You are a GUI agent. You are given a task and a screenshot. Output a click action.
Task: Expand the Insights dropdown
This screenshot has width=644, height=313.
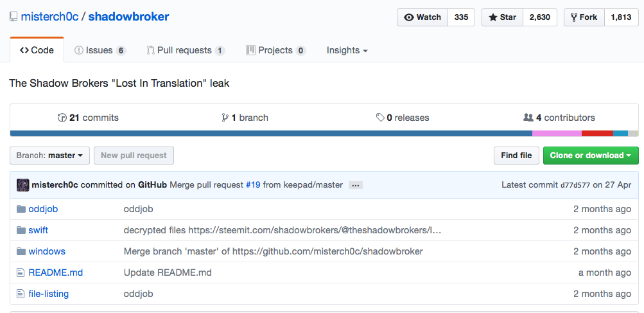pyautogui.click(x=347, y=50)
